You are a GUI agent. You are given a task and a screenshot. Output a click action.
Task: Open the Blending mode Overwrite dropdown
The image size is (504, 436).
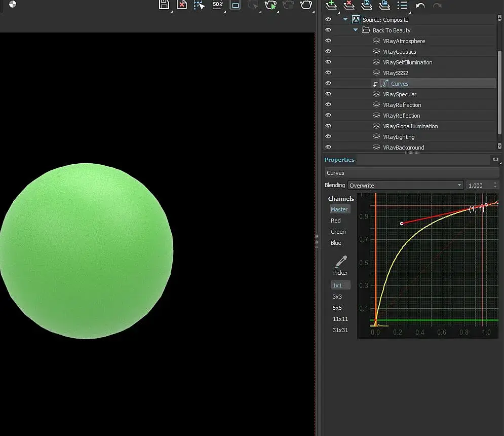(x=405, y=186)
